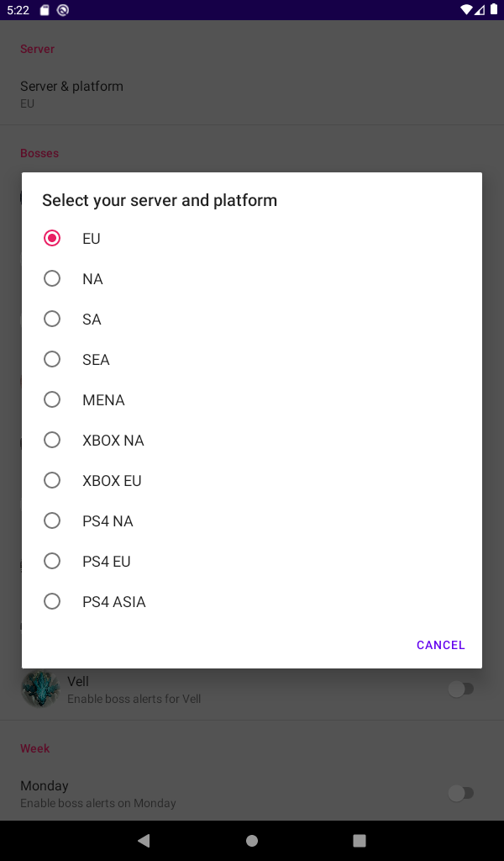The image size is (504, 861).
Task: Select SA server radio button
Action: tap(252, 319)
